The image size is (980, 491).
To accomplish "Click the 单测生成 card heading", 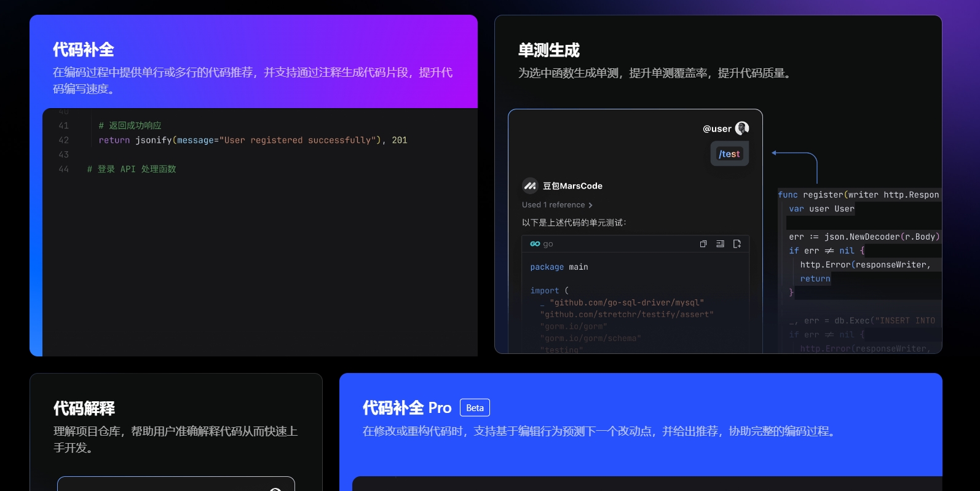I will click(549, 50).
